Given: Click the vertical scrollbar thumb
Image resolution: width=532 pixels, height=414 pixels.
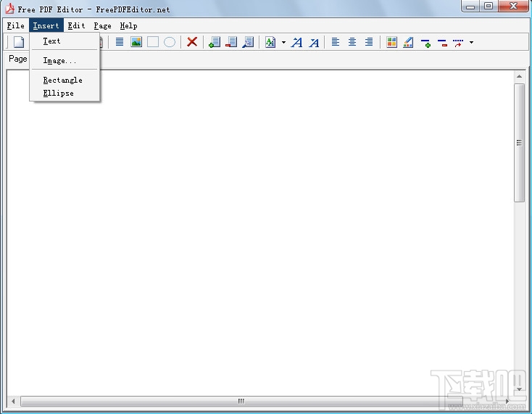Looking at the screenshot, I should pyautogui.click(x=519, y=143).
